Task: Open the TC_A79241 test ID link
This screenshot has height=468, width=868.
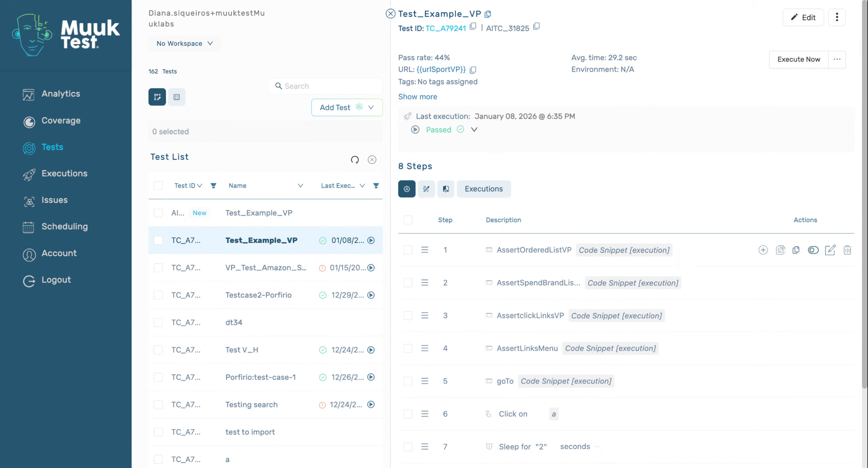Action: [x=445, y=28]
